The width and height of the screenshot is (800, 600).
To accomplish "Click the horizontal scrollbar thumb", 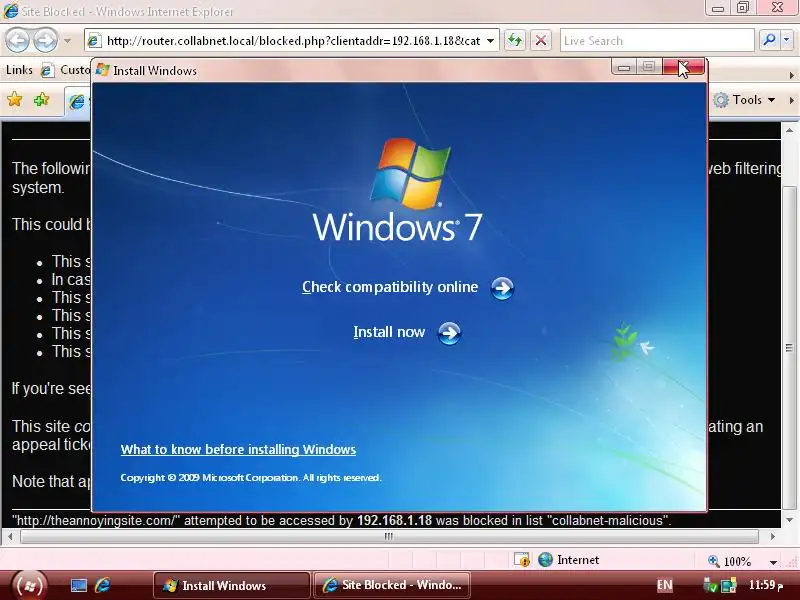I will click(x=389, y=536).
